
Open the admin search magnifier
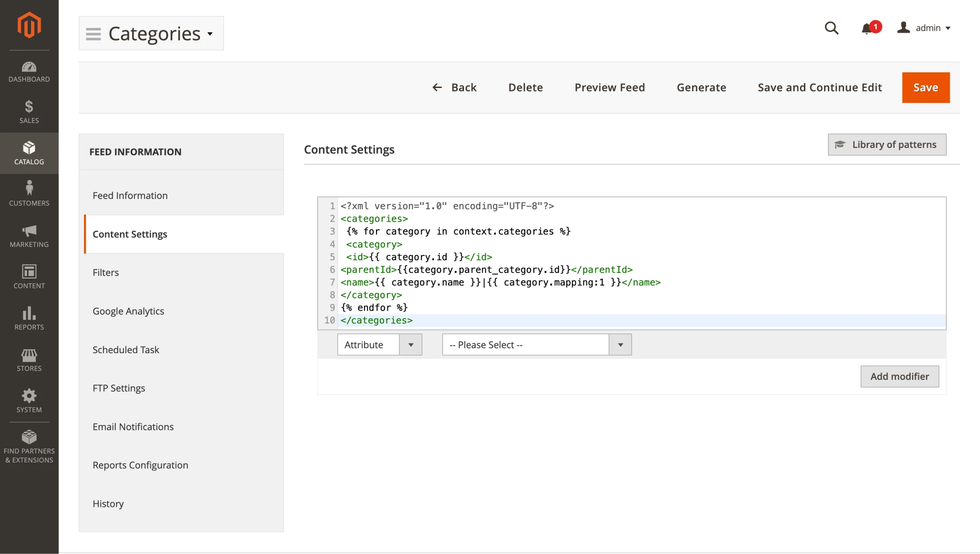click(x=832, y=28)
